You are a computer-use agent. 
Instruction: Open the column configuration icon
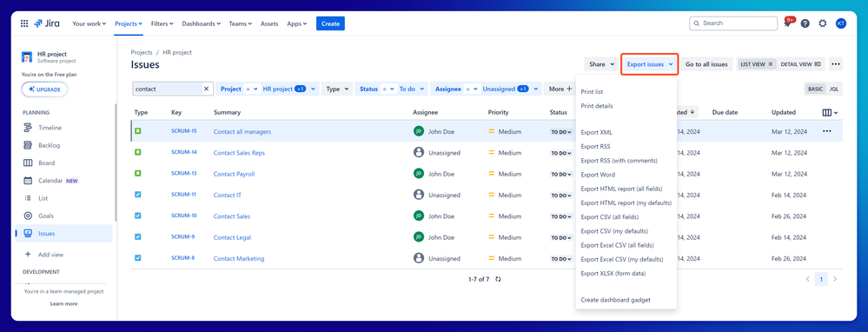pos(830,112)
